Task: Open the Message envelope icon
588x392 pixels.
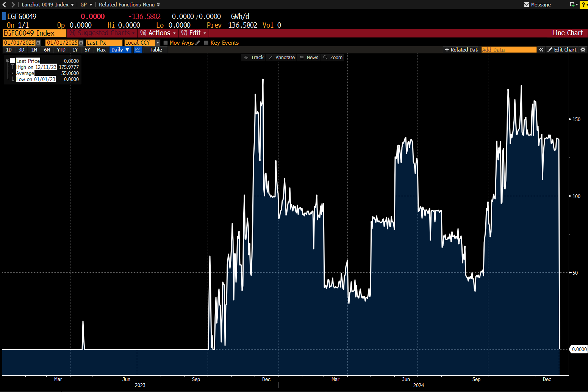Action: [527, 5]
